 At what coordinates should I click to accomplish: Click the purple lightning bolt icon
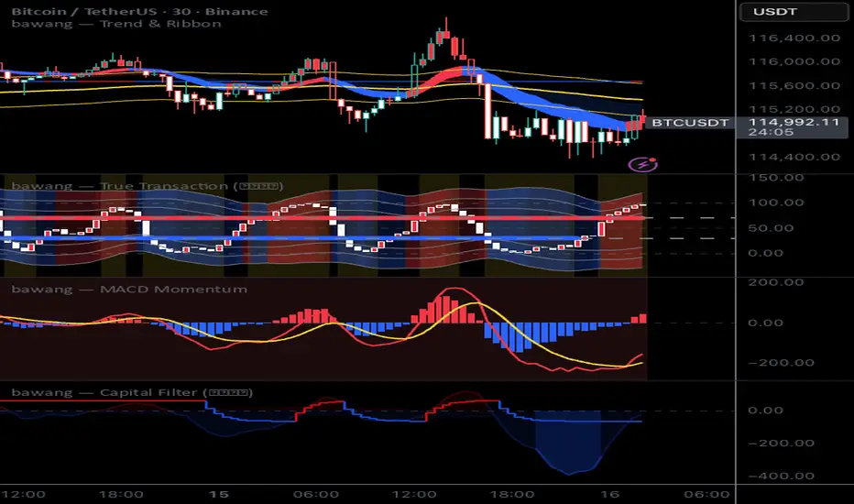click(x=642, y=163)
